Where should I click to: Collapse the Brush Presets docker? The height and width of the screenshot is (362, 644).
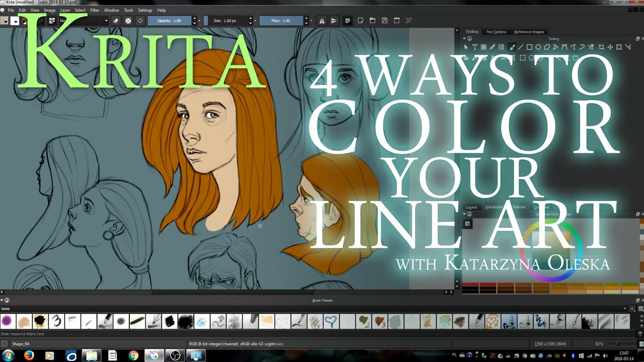[x=2, y=300]
